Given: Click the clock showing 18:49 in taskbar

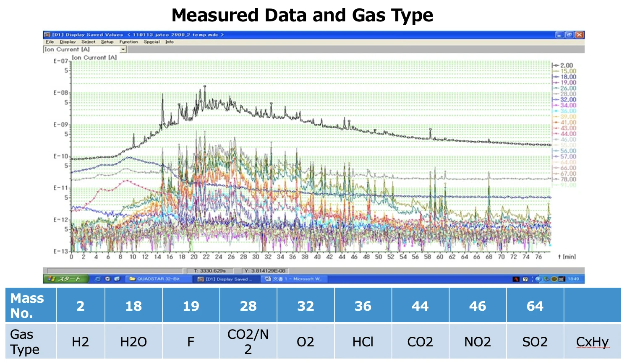Looking at the screenshot, I should (x=573, y=279).
